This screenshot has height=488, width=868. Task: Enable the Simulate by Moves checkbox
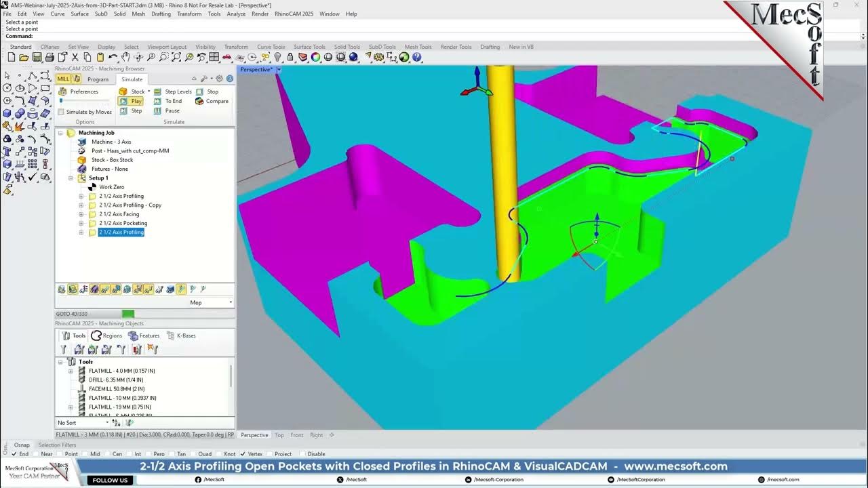(60, 112)
